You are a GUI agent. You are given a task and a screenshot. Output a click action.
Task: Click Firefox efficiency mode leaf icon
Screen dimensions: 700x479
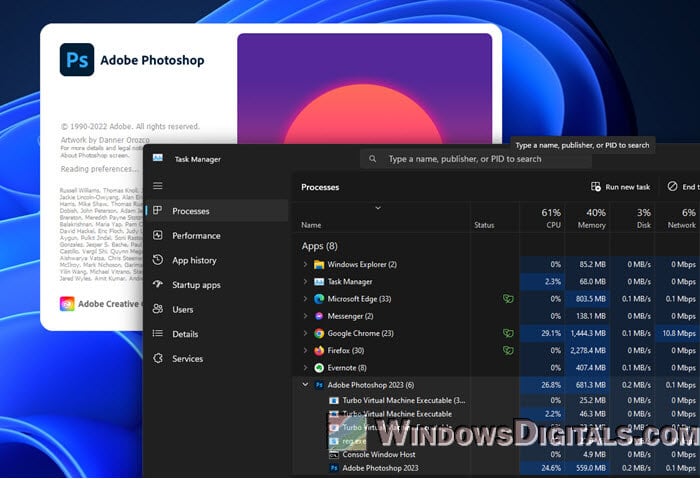click(508, 350)
